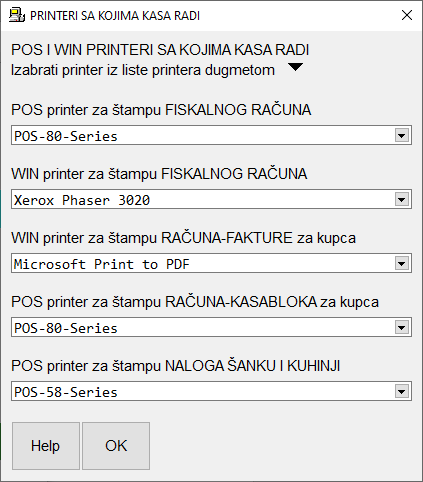This screenshot has width=423, height=482.
Task: Expand dropdown arrow for Microsoft Print to PDF
Action: click(402, 264)
